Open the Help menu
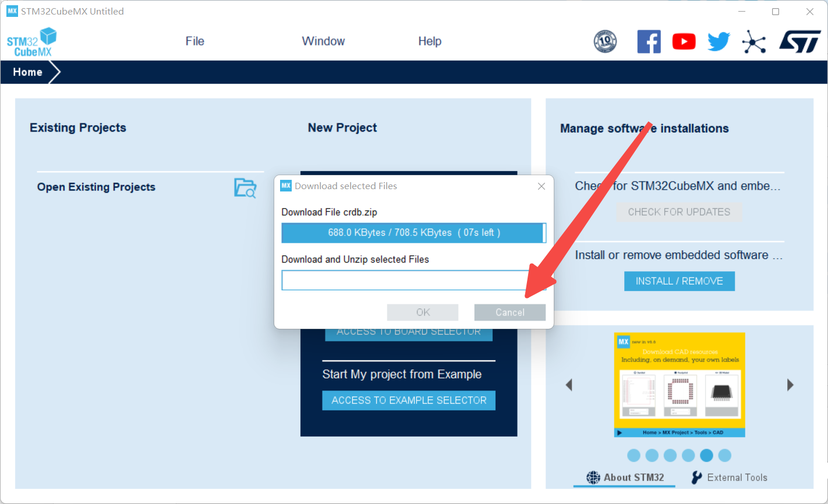The image size is (828, 504). pyautogui.click(x=430, y=41)
